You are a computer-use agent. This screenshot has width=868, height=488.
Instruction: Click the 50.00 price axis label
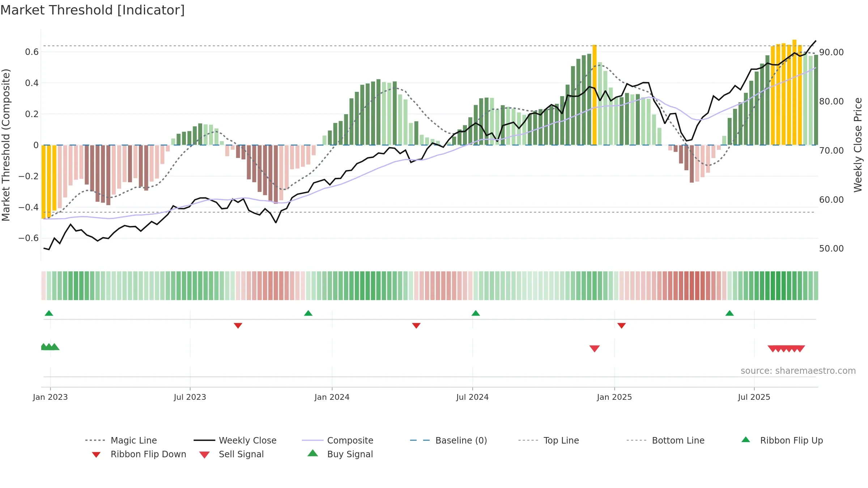[831, 248]
